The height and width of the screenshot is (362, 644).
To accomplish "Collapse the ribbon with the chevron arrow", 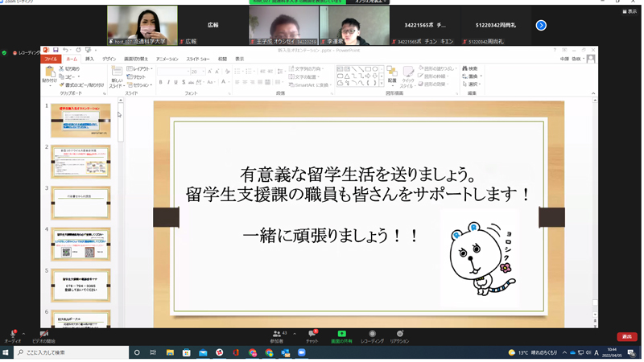I will click(x=593, y=93).
